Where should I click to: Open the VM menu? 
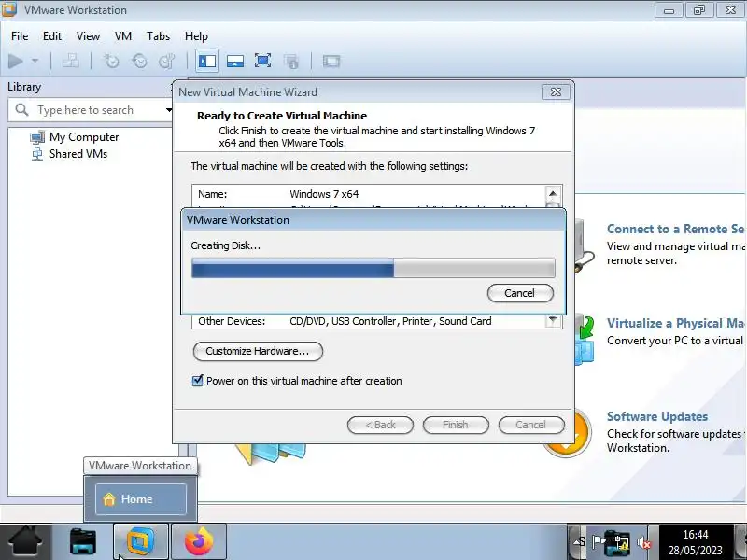pyautogui.click(x=123, y=36)
